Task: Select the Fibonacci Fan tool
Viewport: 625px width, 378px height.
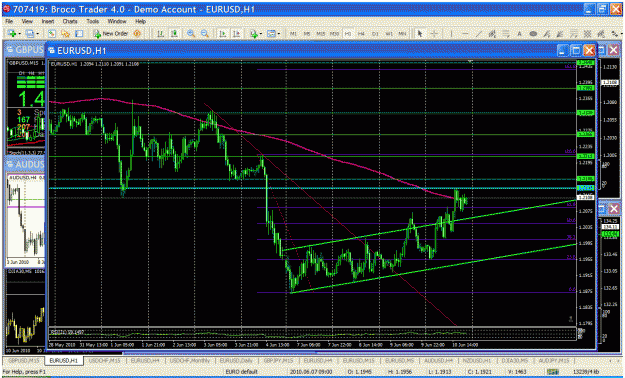Action: [547, 34]
